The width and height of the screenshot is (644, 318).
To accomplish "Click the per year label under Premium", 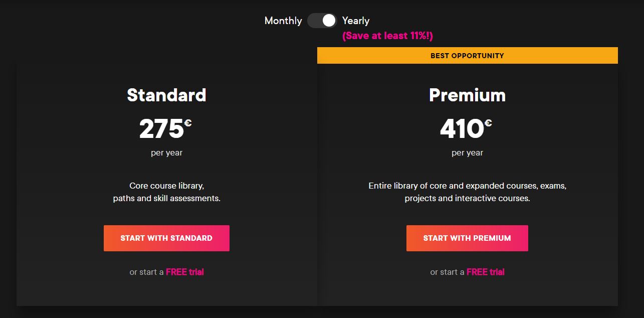I will tap(467, 152).
